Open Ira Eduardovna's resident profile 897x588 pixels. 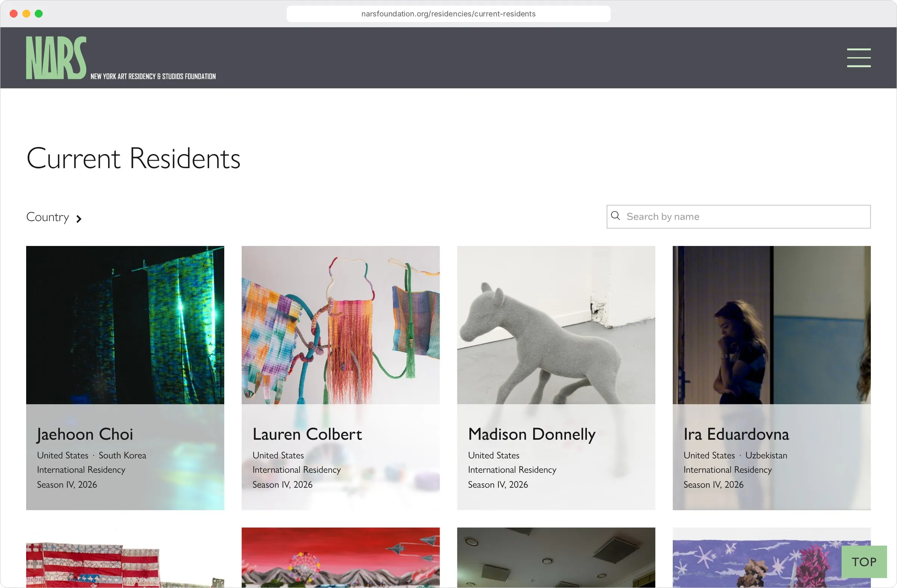coord(736,434)
